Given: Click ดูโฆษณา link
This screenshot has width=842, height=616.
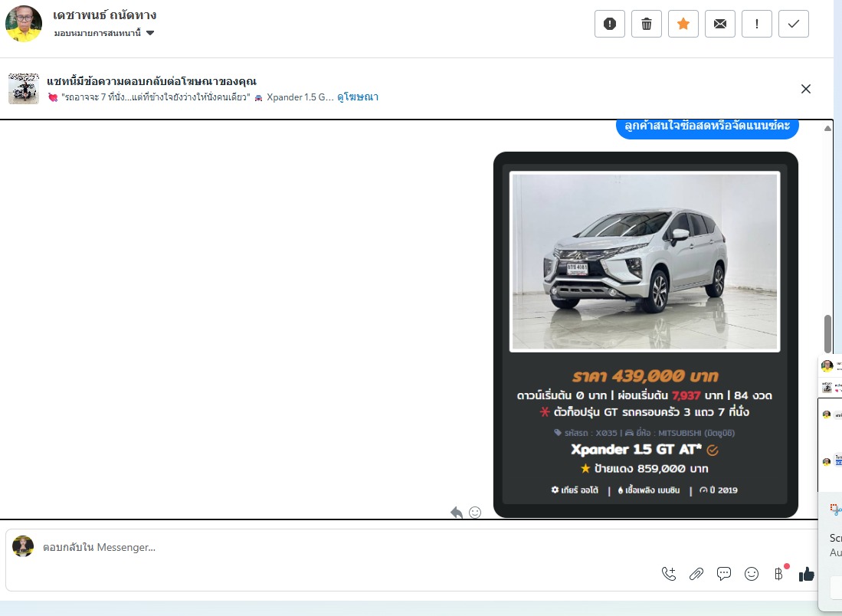Looking at the screenshot, I should pyautogui.click(x=358, y=97).
